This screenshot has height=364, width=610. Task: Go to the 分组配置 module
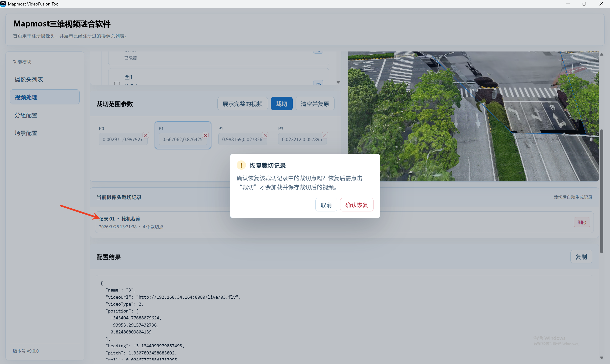(x=45, y=115)
